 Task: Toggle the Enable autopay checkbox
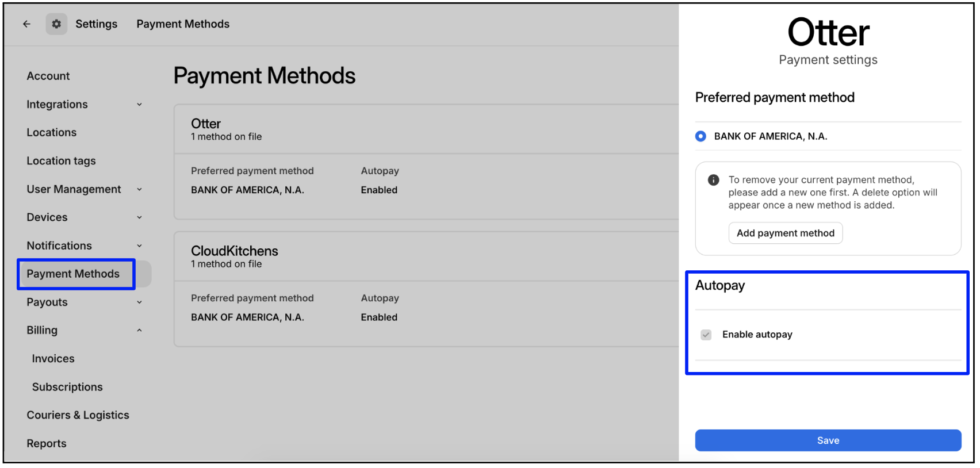(x=706, y=335)
